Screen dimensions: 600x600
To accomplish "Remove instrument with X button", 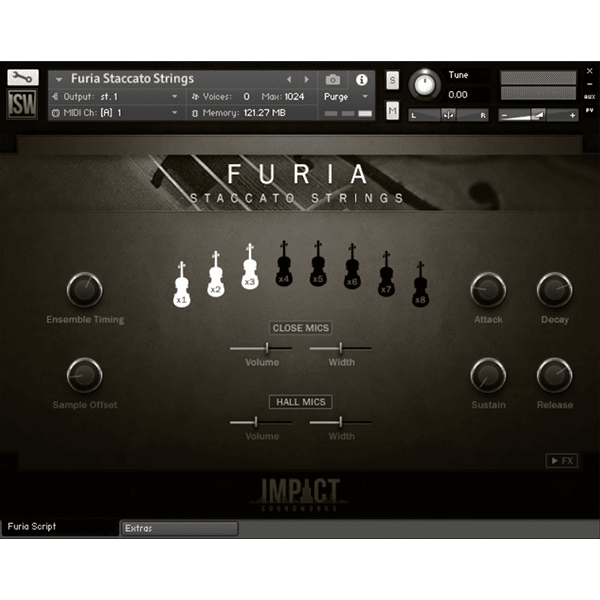I will pyautogui.click(x=590, y=71).
